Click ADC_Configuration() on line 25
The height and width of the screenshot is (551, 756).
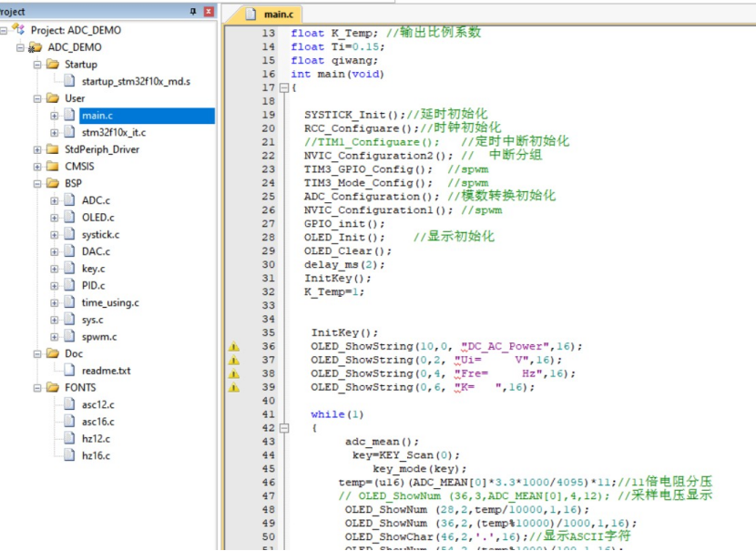point(372,196)
